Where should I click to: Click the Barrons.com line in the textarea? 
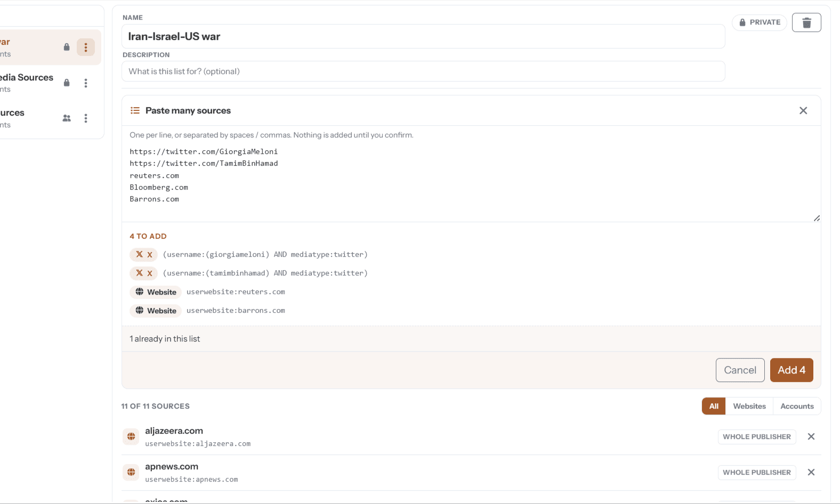(x=154, y=199)
